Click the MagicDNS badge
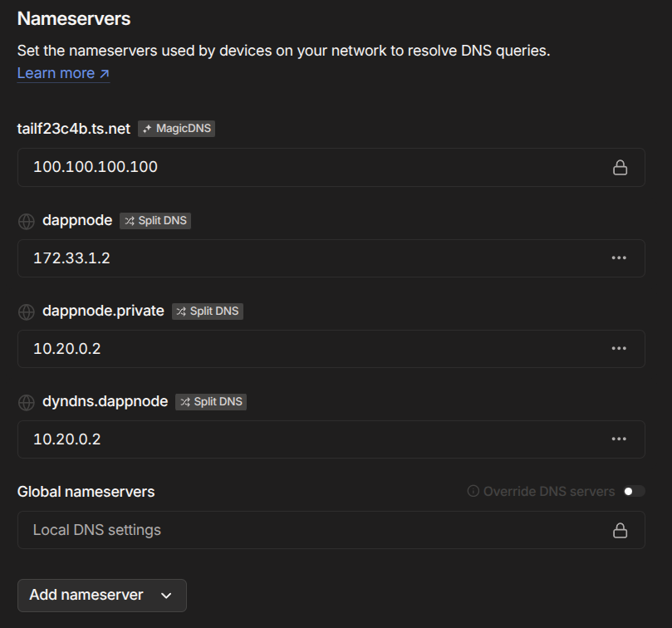The height and width of the screenshot is (628, 672). click(177, 129)
